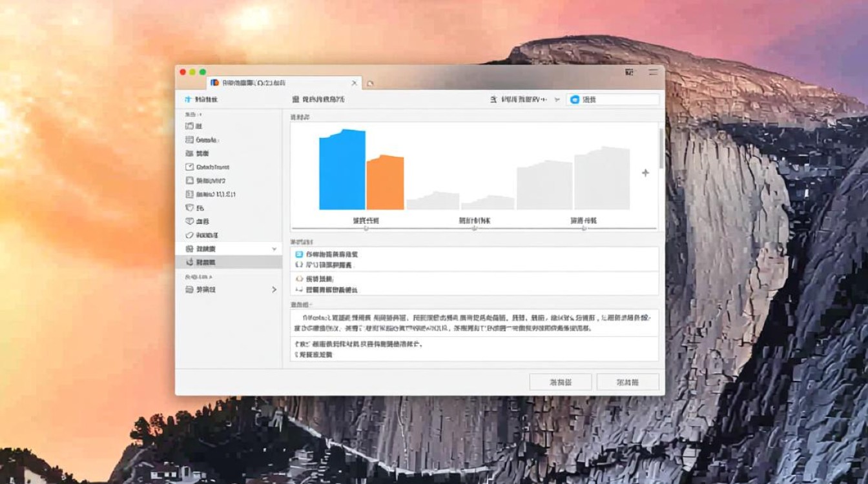Click the pen icon item in the sidebar
Viewport: 868px width, 484px height.
tap(189, 235)
